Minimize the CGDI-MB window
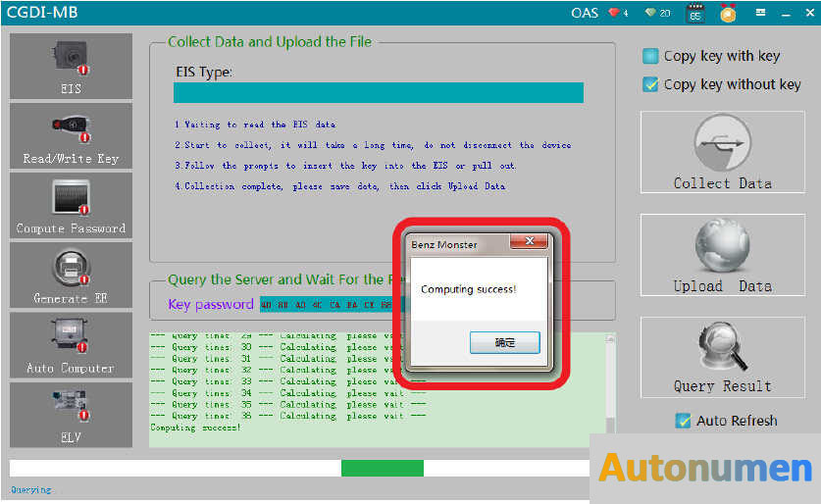821x504 pixels. click(786, 14)
